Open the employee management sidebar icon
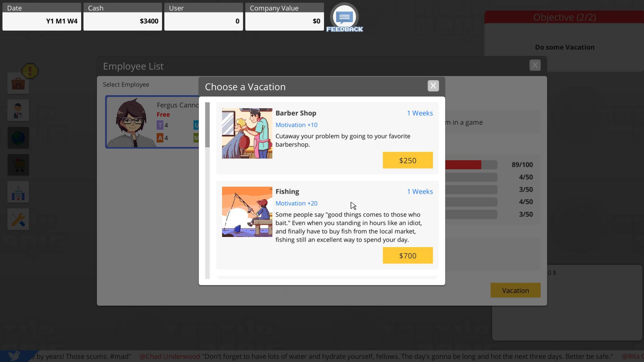644x362 pixels. tap(18, 110)
